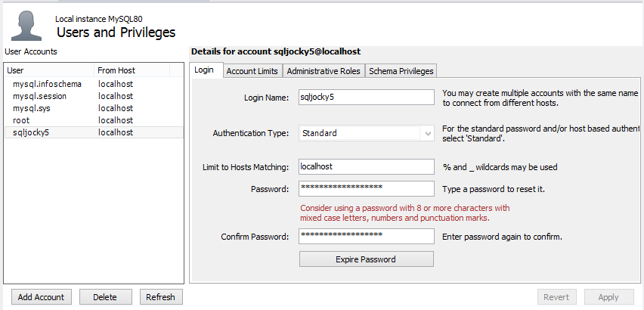Refresh the user accounts list
This screenshot has height=310, width=644.
pos(160,297)
